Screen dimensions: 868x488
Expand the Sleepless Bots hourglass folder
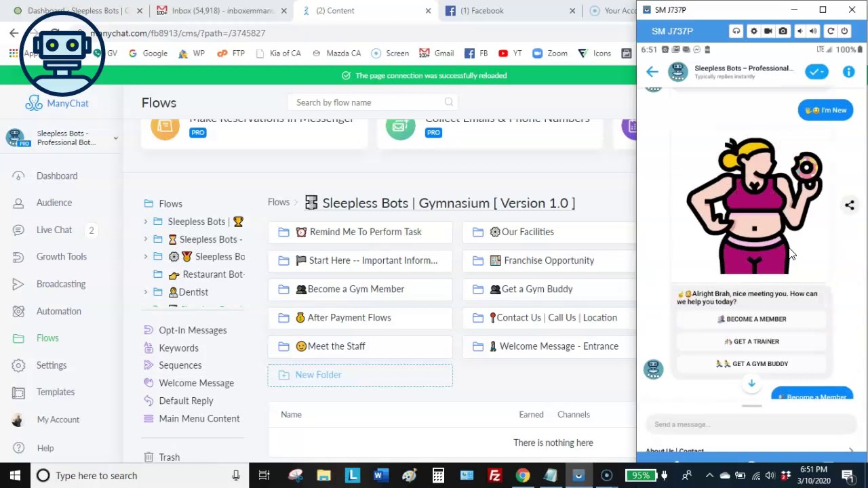coord(145,239)
